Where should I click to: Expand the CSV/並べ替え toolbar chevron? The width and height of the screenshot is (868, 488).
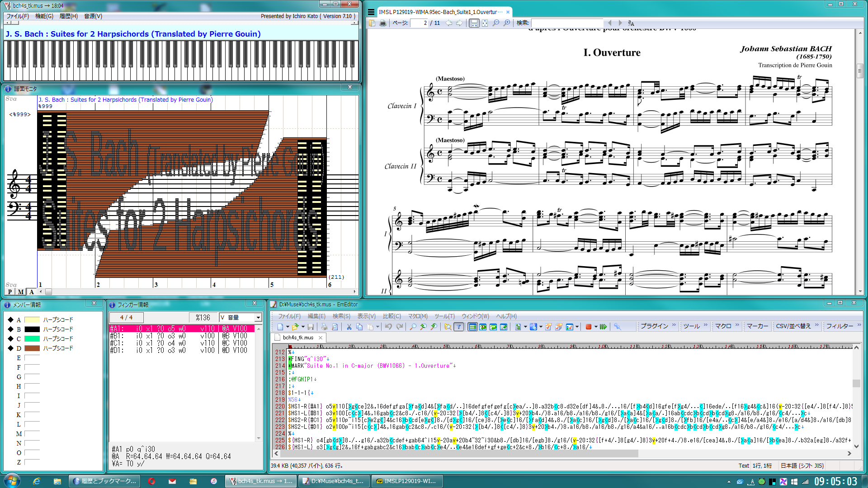(x=817, y=325)
